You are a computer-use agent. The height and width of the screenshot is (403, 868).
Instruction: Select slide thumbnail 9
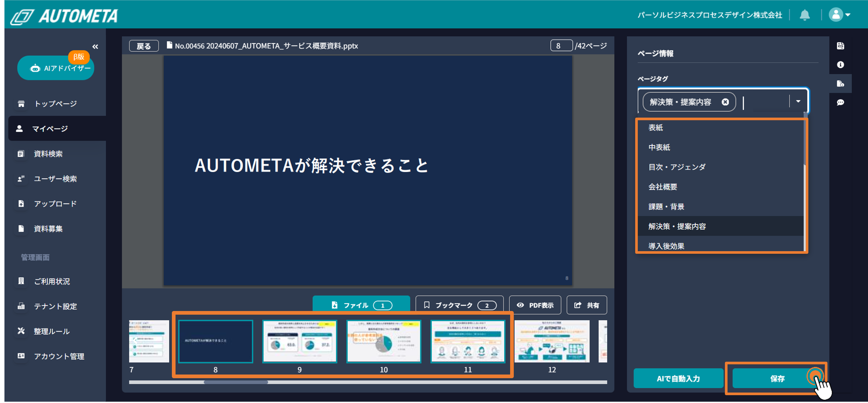[x=300, y=341]
